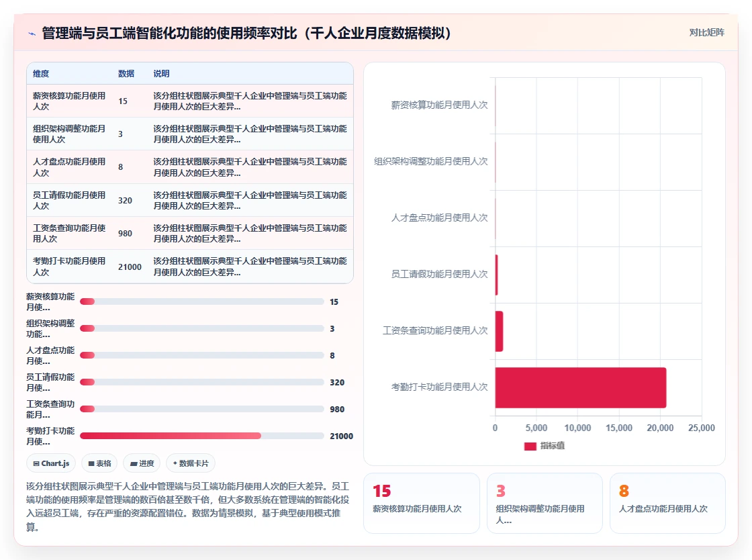Click the chart axis label 组织架构调整功能月使用人次

point(430,162)
